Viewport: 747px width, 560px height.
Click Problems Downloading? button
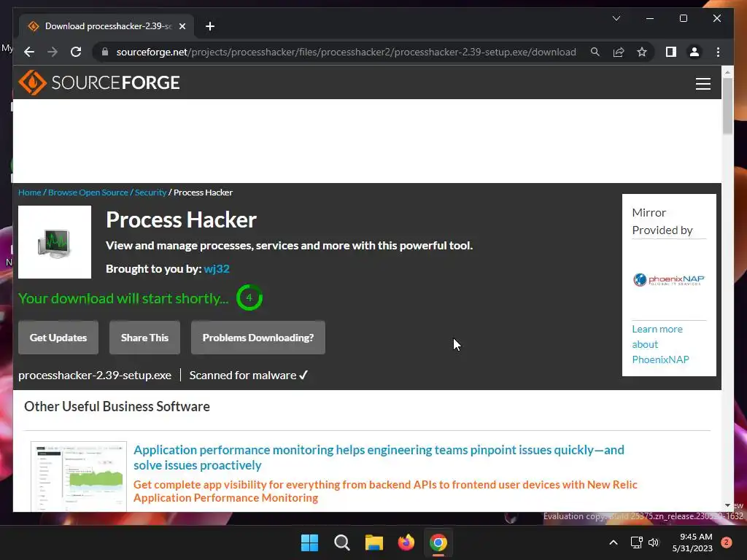258,338
